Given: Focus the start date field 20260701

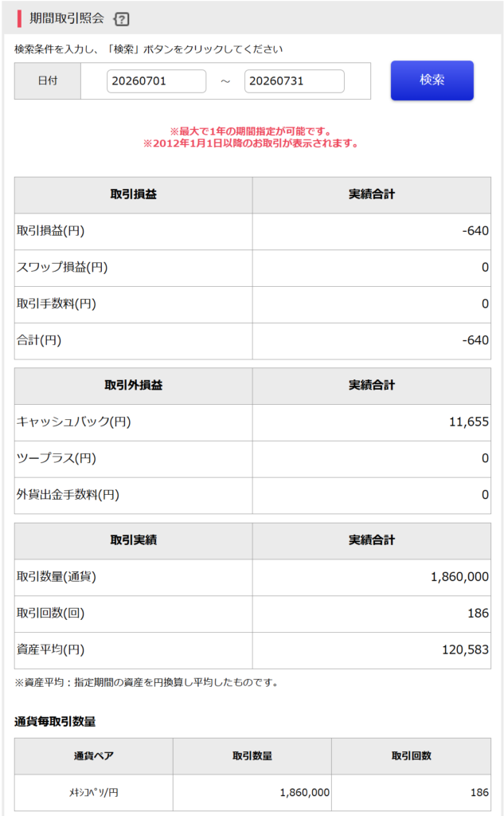Looking at the screenshot, I should pos(156,81).
